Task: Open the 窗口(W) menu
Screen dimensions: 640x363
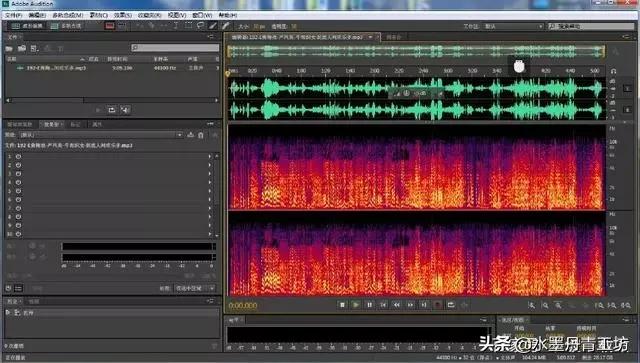Action: pos(202,15)
